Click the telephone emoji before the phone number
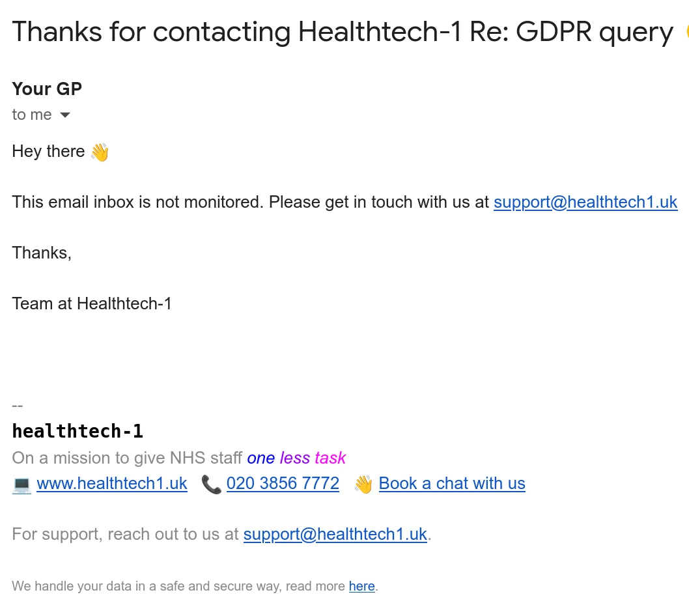Screen dimensions: 689x616 point(211,484)
